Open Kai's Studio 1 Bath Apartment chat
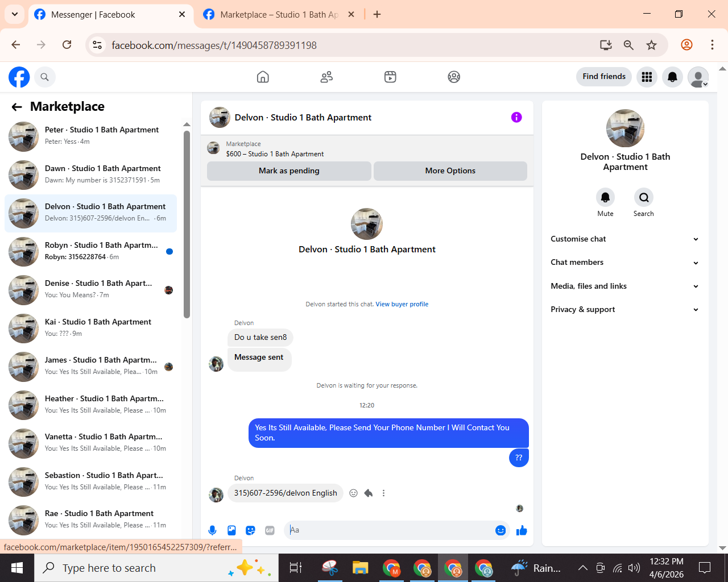The width and height of the screenshot is (728, 582). (x=91, y=329)
